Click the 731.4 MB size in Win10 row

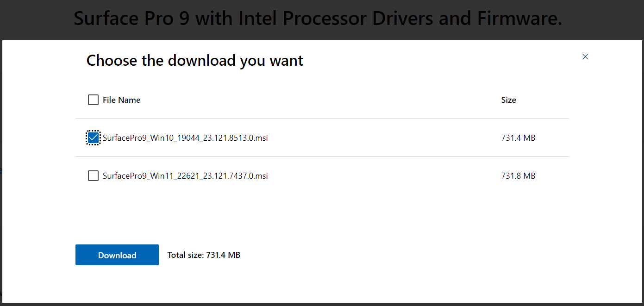pyautogui.click(x=518, y=137)
